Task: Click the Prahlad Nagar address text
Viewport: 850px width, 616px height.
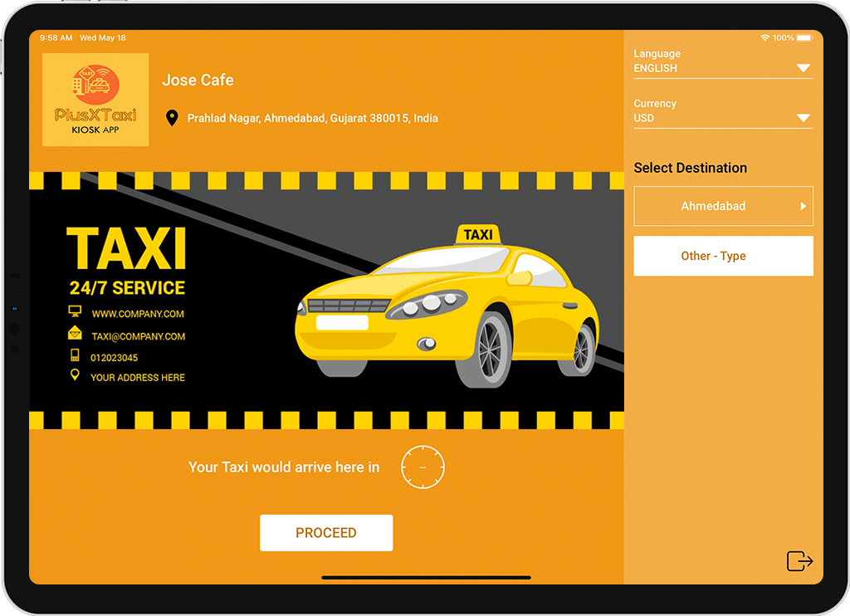Action: (x=313, y=118)
